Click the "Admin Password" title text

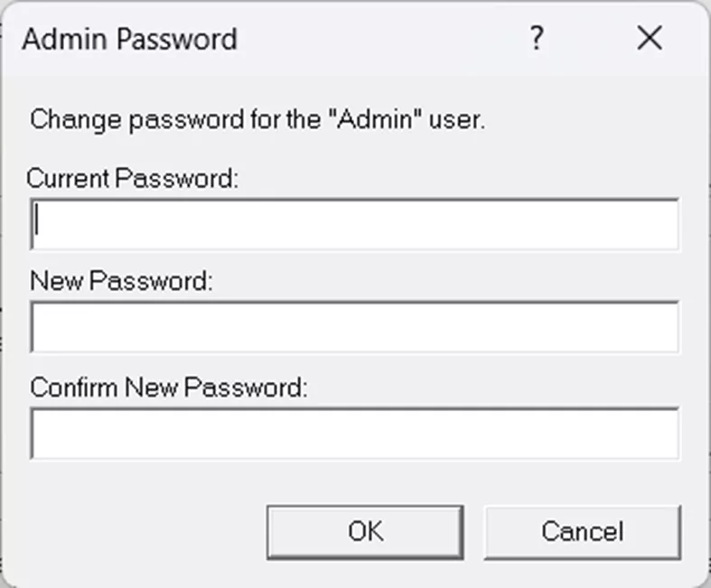click(129, 40)
